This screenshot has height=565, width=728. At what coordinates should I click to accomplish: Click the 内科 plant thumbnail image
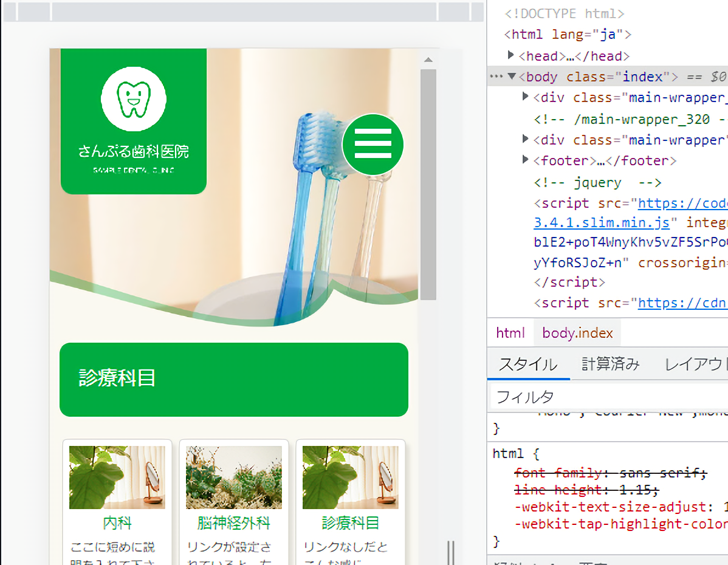[117, 478]
